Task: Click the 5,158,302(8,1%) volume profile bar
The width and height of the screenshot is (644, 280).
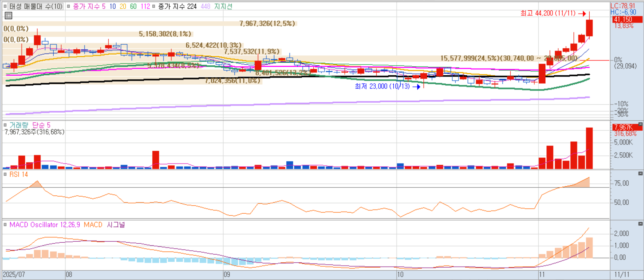Action: pyautogui.click(x=98, y=34)
